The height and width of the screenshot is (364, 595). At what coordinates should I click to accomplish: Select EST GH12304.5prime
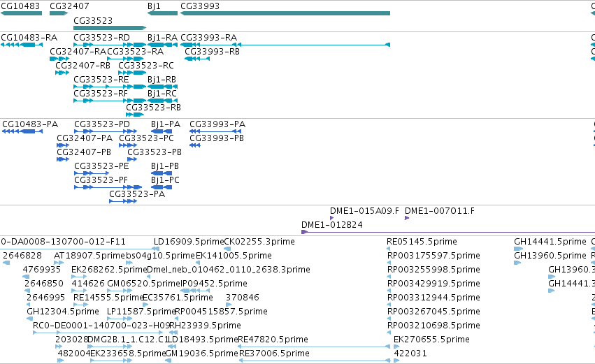coord(63,312)
